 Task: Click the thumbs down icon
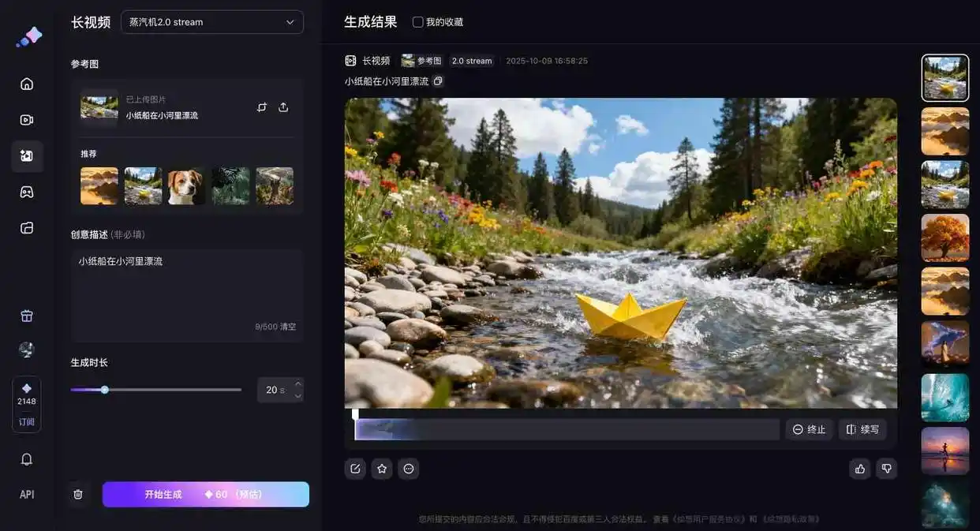click(887, 469)
